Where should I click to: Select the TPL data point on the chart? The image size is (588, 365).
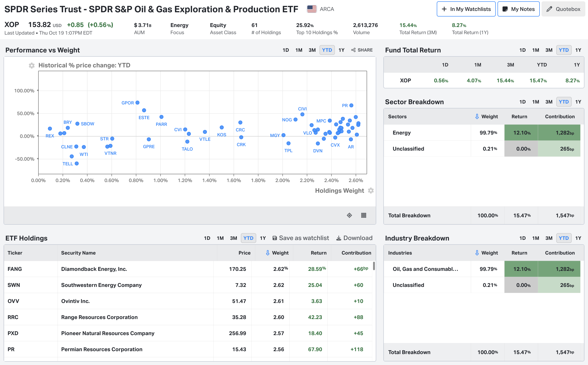[288, 143]
